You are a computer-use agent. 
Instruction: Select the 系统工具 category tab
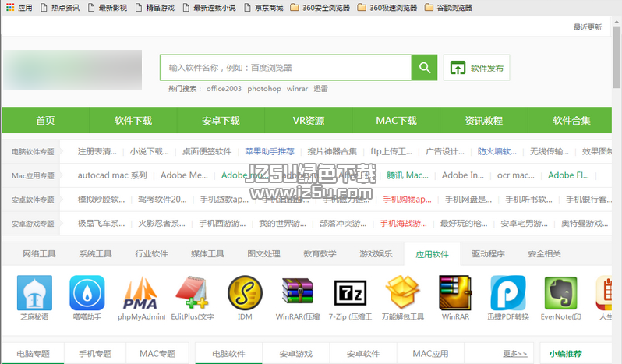tap(95, 254)
